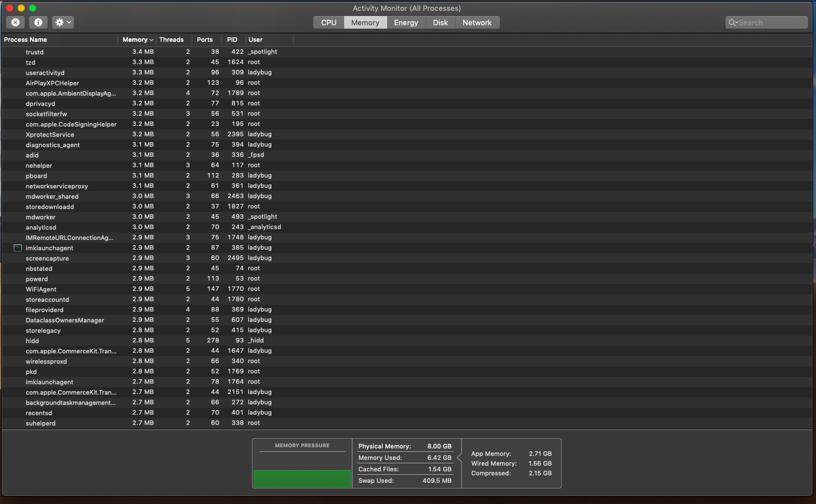This screenshot has width=816, height=504.
Task: Click in the Search field
Action: click(x=766, y=22)
